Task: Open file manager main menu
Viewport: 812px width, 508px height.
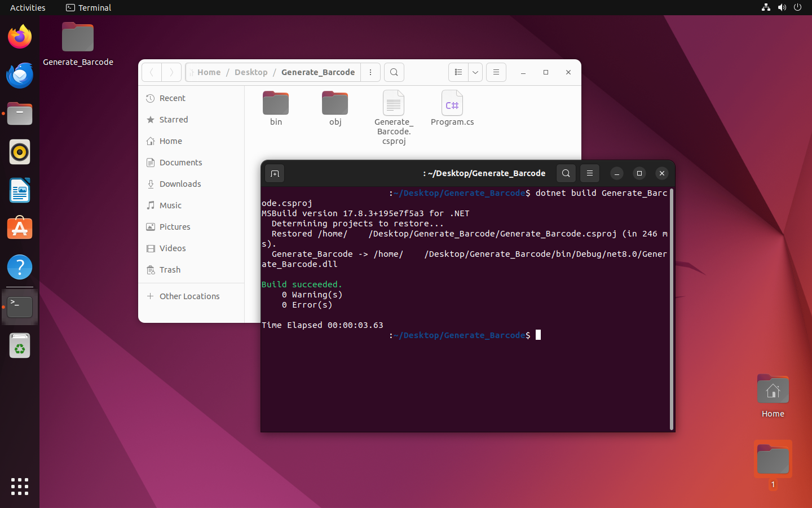Action: (x=496, y=72)
